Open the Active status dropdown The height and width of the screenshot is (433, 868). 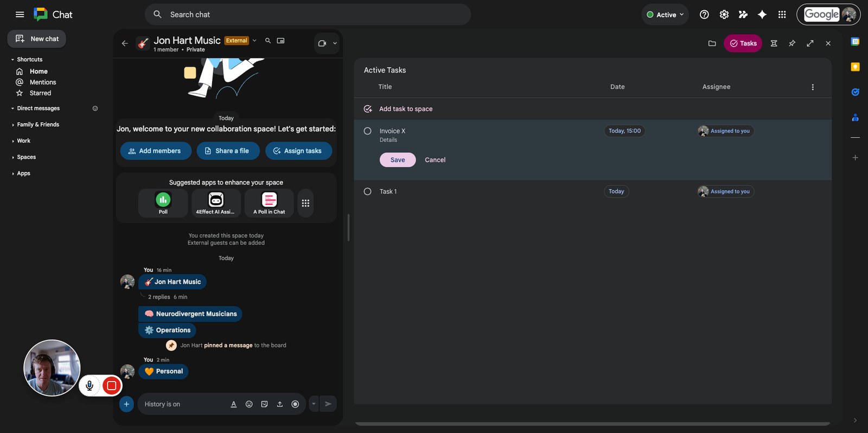pos(666,15)
